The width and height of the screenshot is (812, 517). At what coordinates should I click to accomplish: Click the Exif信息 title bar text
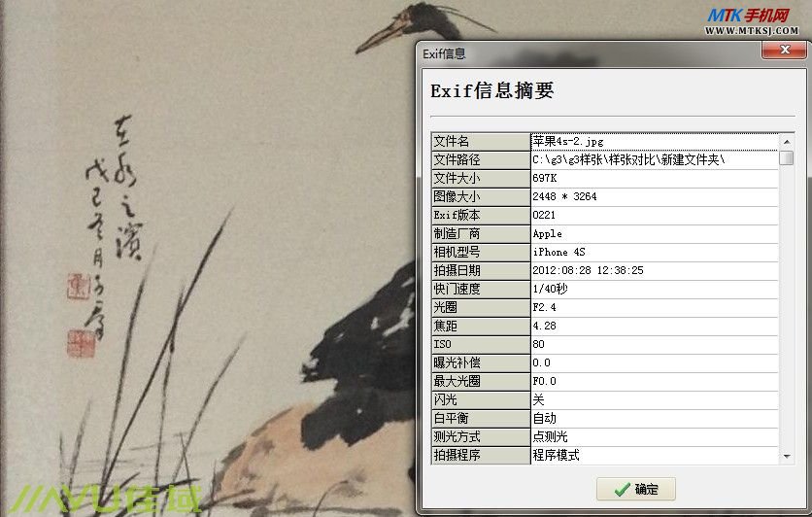click(444, 53)
